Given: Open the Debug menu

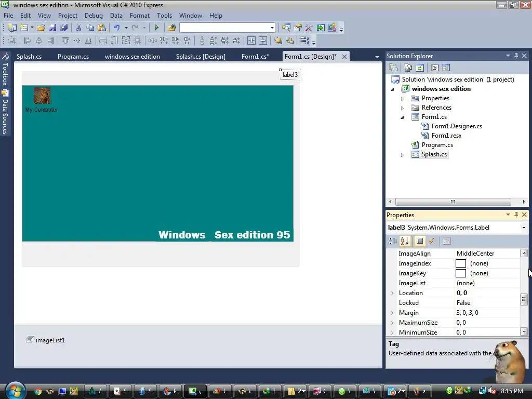Looking at the screenshot, I should [x=94, y=16].
